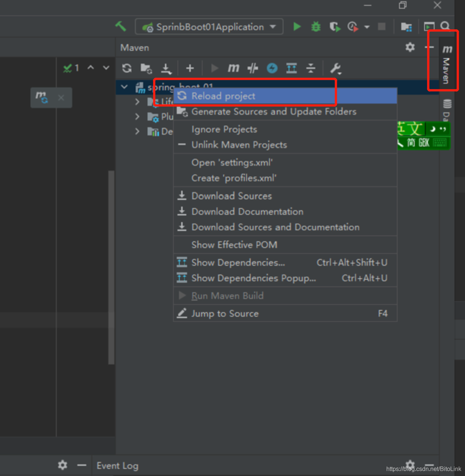This screenshot has width=465, height=476.
Task: Select Show Effective POM
Action: pos(285,245)
